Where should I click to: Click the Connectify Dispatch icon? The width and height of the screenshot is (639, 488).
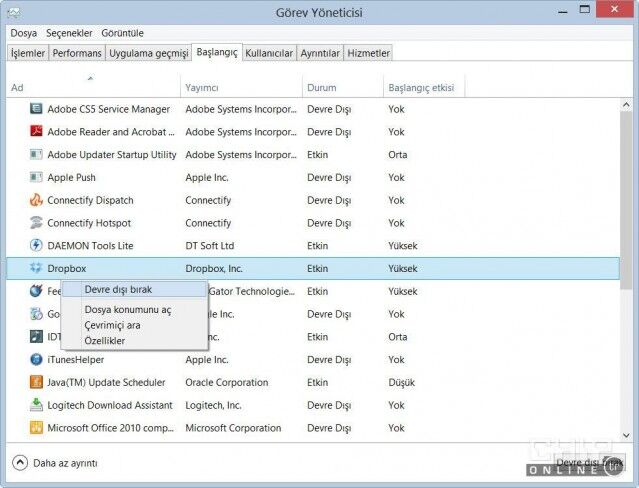37,200
